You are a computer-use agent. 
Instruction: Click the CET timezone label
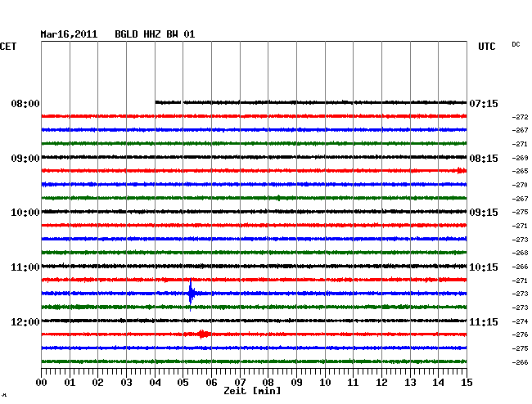click(x=8, y=47)
